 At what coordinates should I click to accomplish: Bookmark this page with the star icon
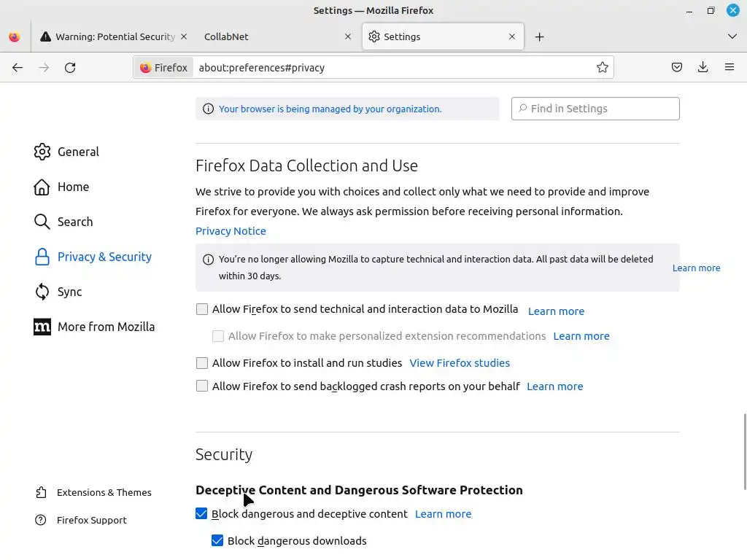(x=603, y=67)
